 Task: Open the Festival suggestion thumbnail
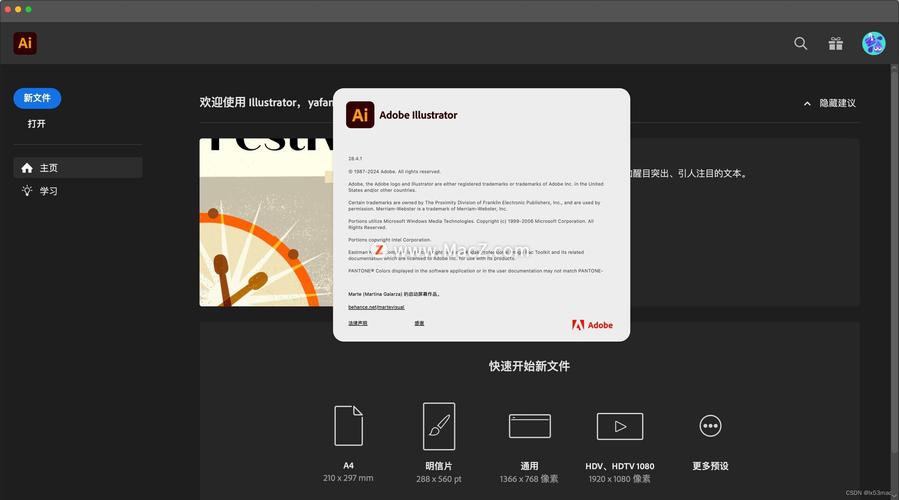(x=266, y=222)
